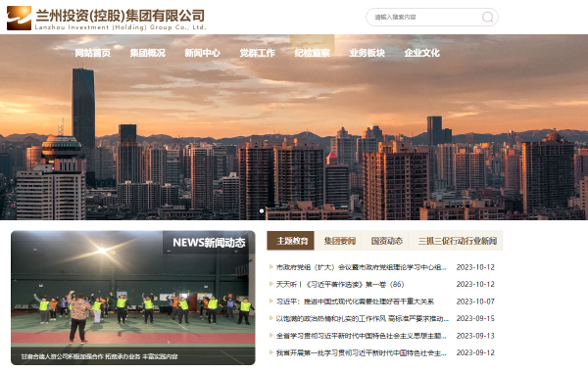Open 网站首页 navigation menu
Image resolution: width=588 pixels, height=372 pixels.
coord(93,53)
